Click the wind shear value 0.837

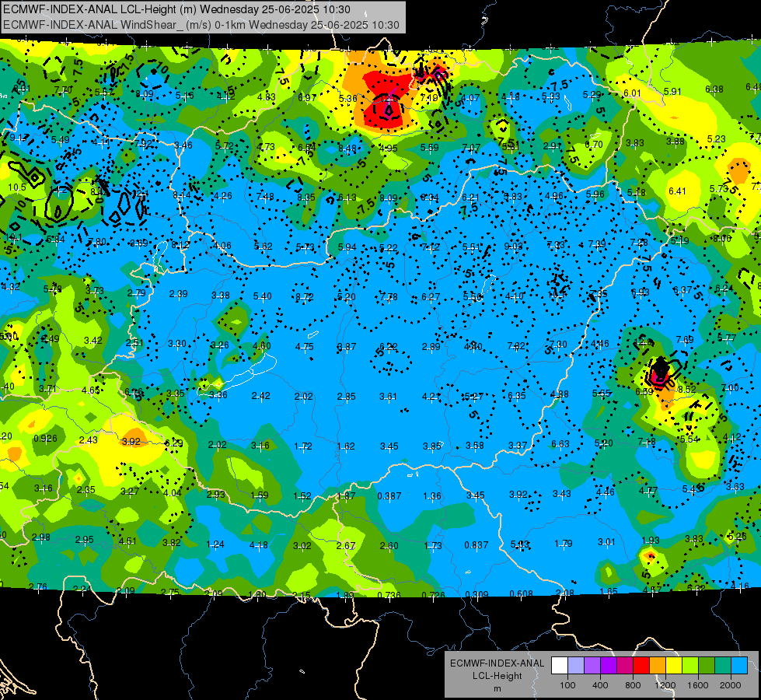point(476,545)
